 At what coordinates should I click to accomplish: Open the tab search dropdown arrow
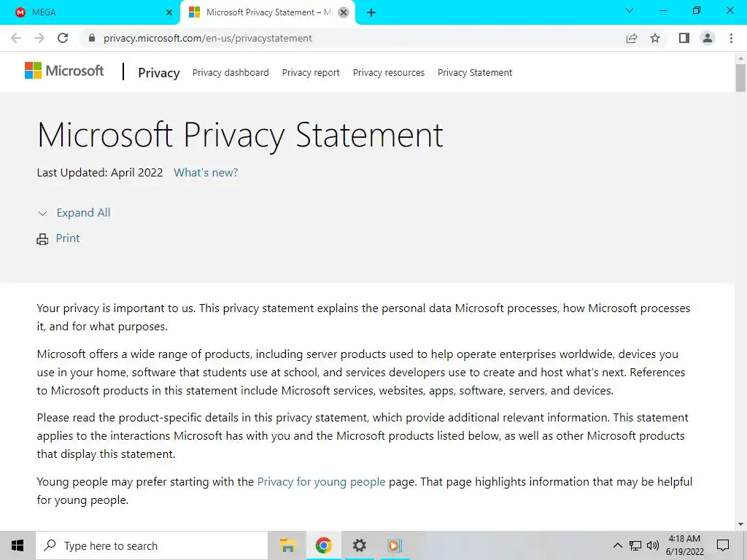click(x=630, y=11)
